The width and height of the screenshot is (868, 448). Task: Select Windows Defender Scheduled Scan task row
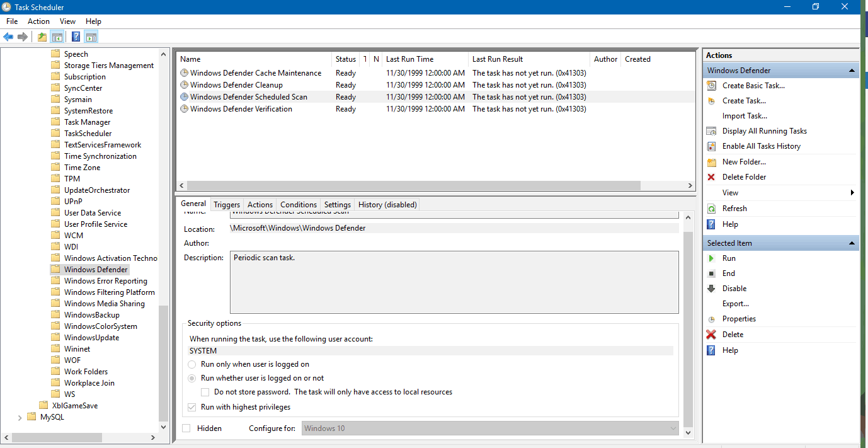click(x=435, y=97)
